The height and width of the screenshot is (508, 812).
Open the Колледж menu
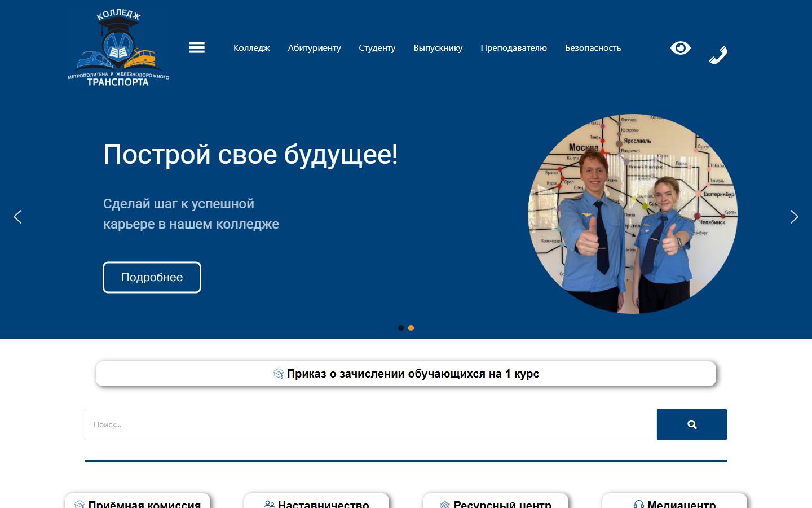point(251,48)
